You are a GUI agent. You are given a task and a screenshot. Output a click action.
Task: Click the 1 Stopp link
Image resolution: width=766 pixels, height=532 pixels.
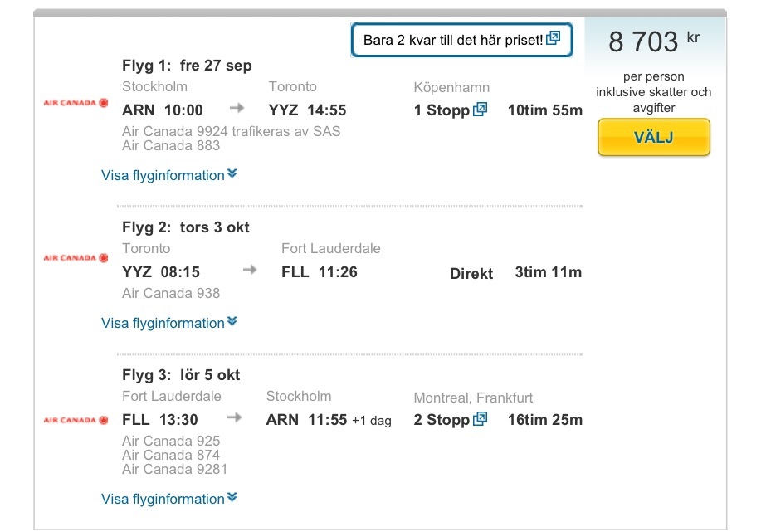[x=442, y=110]
